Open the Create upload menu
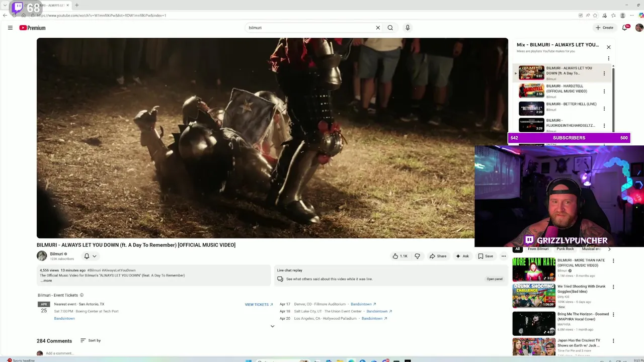The width and height of the screenshot is (644, 362). point(604,28)
